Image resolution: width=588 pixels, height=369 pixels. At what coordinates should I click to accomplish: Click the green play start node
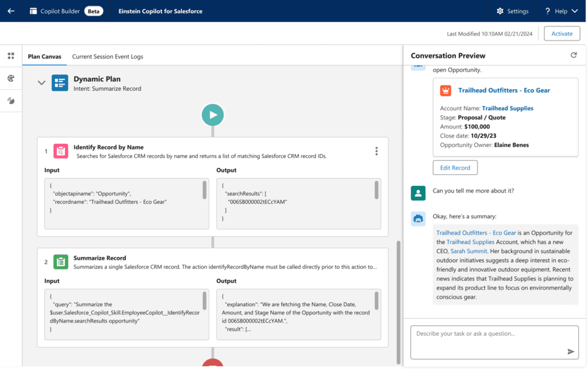pos(212,115)
